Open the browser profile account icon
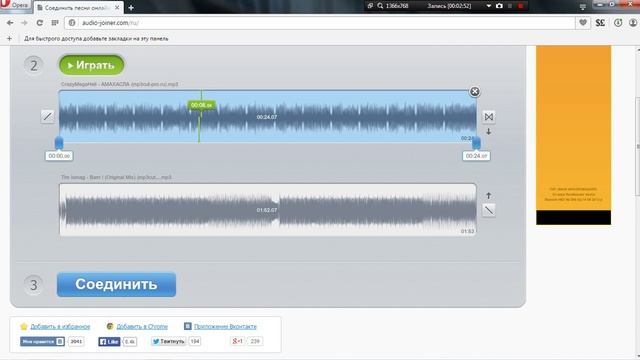Screen dimensions: 640x360 (x=633, y=23)
